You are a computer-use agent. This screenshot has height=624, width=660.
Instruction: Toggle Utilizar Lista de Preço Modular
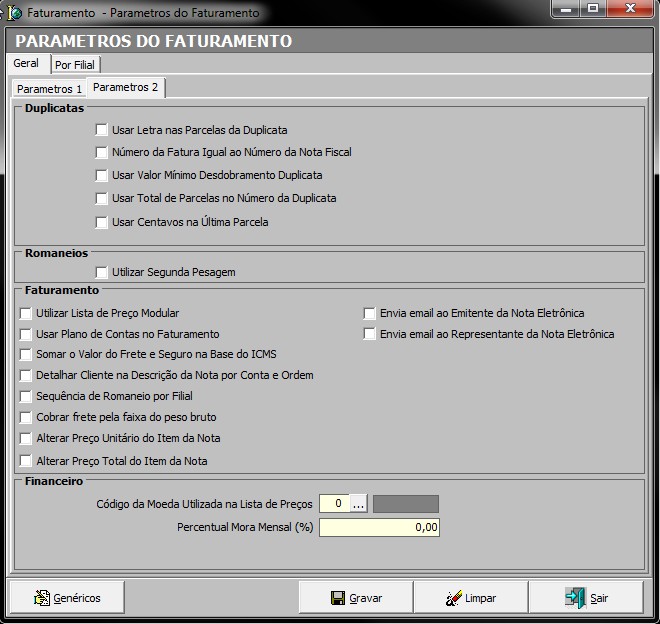[x=25, y=313]
